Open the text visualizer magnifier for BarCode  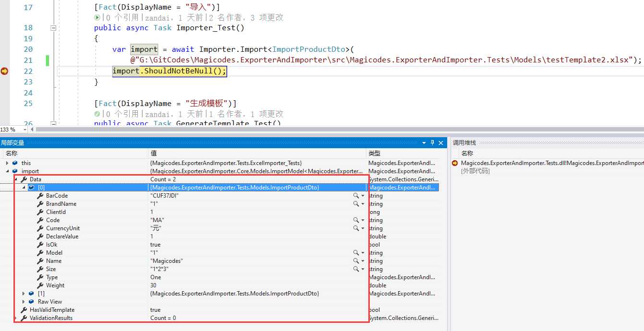click(x=356, y=196)
